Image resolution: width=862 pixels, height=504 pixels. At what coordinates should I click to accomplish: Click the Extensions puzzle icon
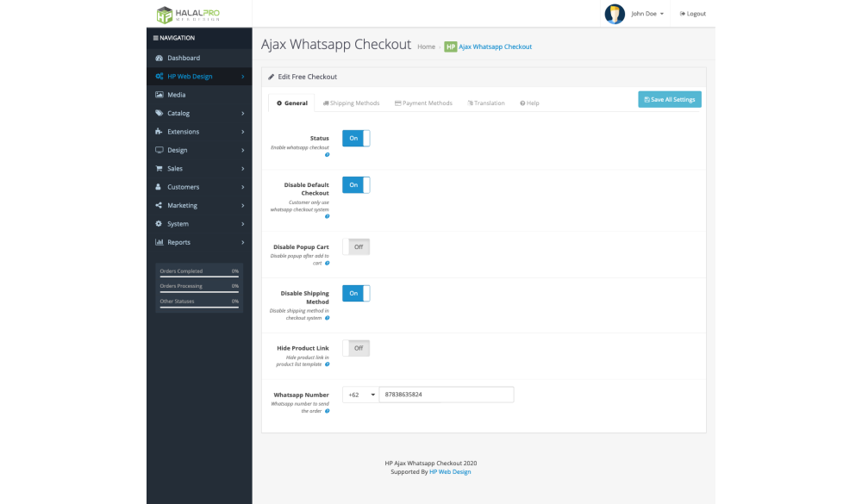pyautogui.click(x=159, y=132)
